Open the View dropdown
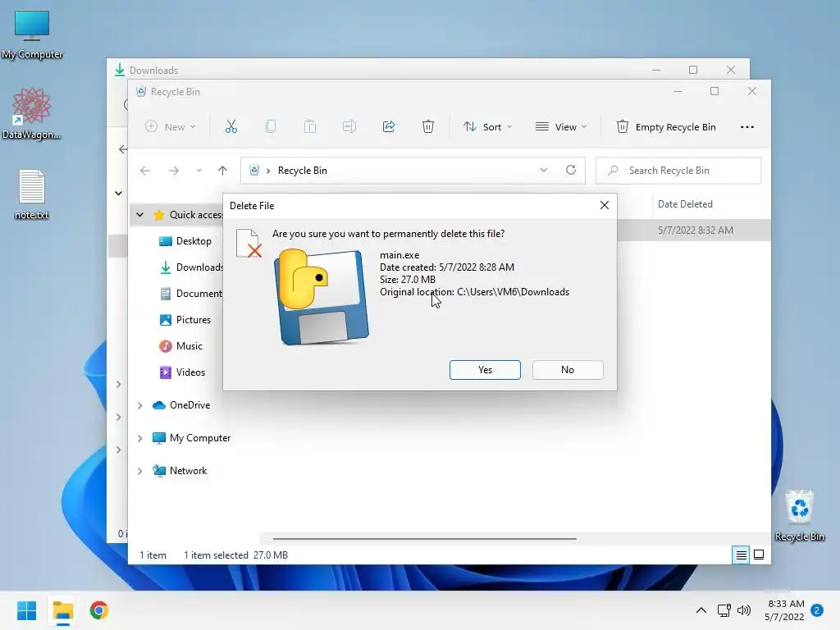The width and height of the screenshot is (840, 630). [x=561, y=127]
